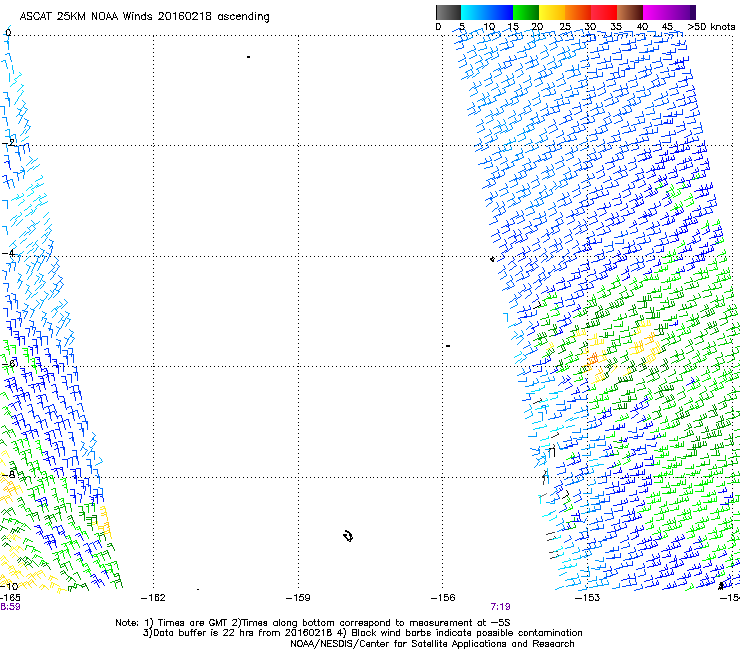Screen dimensions: 740x650
Task: Click the small island outline near -158 longitude
Action: pos(348,536)
